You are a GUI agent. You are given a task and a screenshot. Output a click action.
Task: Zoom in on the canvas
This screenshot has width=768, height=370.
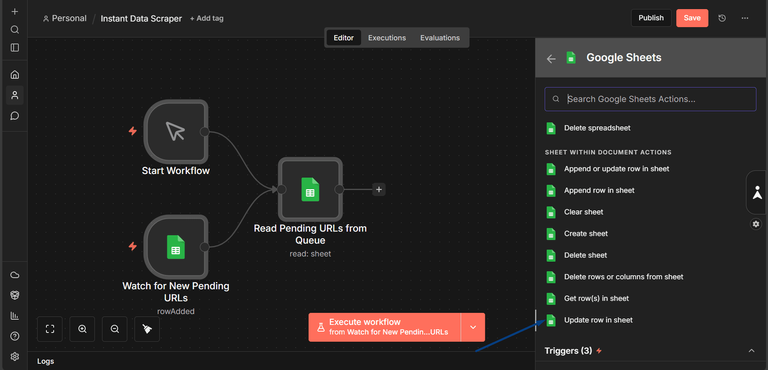point(82,329)
